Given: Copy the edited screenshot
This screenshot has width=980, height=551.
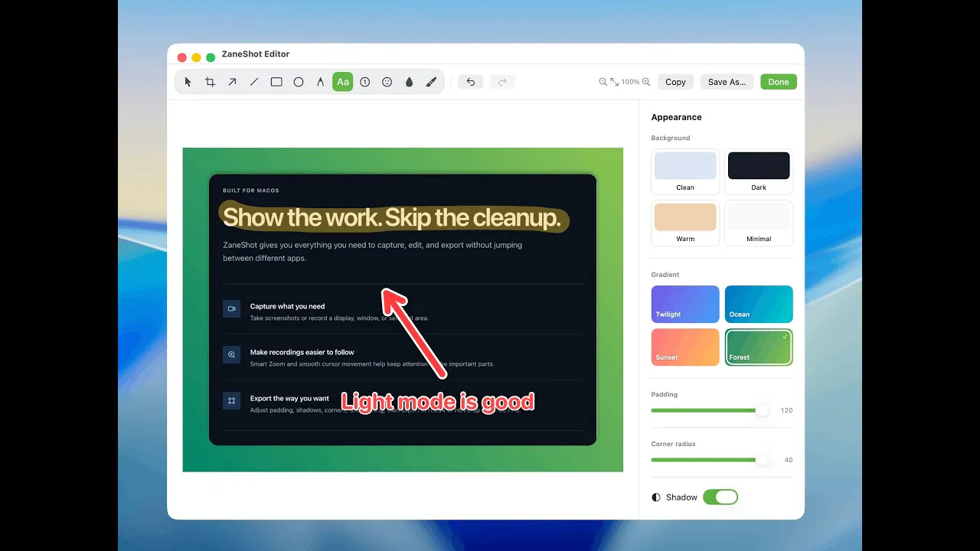Looking at the screenshot, I should 675,82.
